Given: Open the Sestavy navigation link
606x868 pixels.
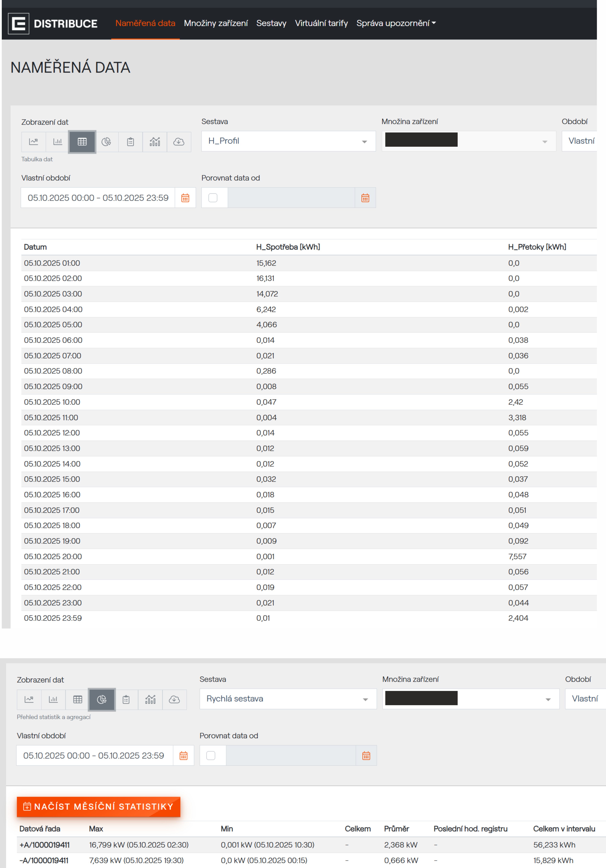Looking at the screenshot, I should click(x=271, y=23).
